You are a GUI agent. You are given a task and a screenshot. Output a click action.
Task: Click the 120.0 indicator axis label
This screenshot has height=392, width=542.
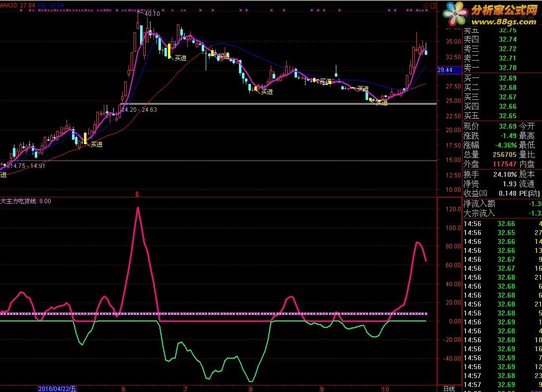coord(453,209)
